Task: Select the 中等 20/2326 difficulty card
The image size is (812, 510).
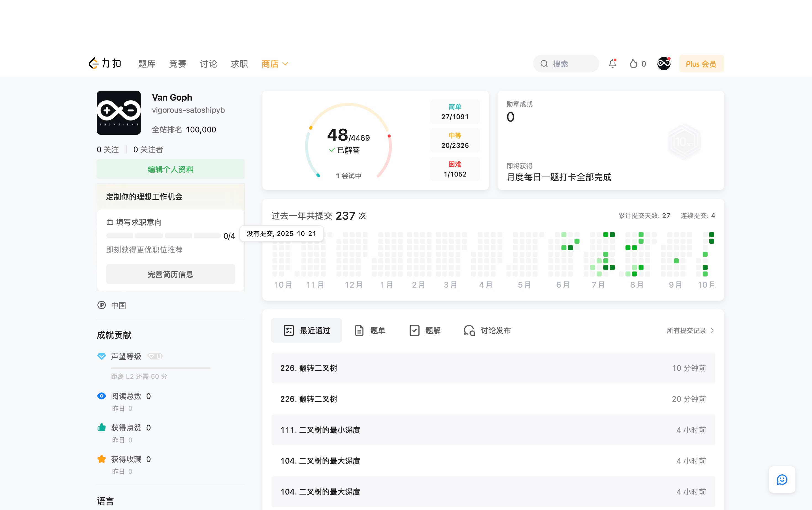Action: (455, 140)
